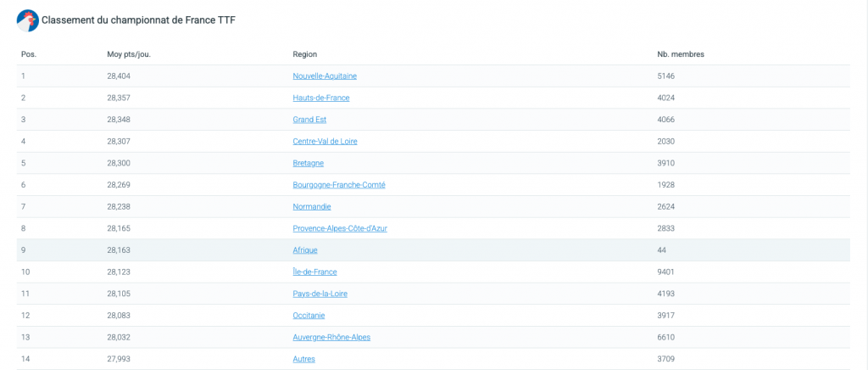The width and height of the screenshot is (868, 370).
Task: Click the rooster logo icon in the header
Action: coord(27,20)
